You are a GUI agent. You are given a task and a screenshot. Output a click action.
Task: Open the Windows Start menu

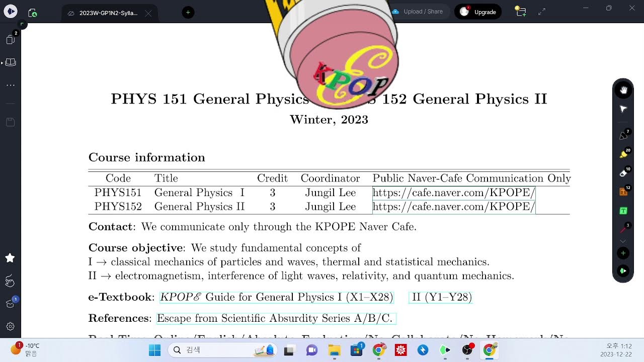154,350
